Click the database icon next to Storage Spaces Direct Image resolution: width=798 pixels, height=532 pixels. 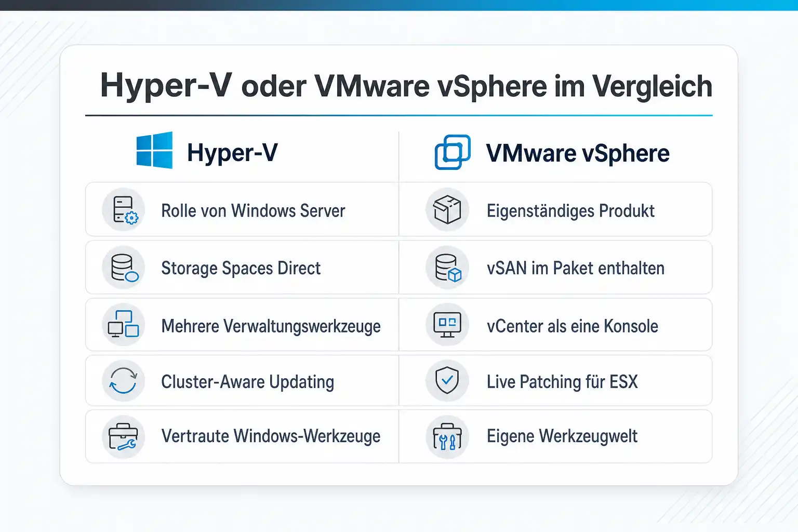click(124, 268)
